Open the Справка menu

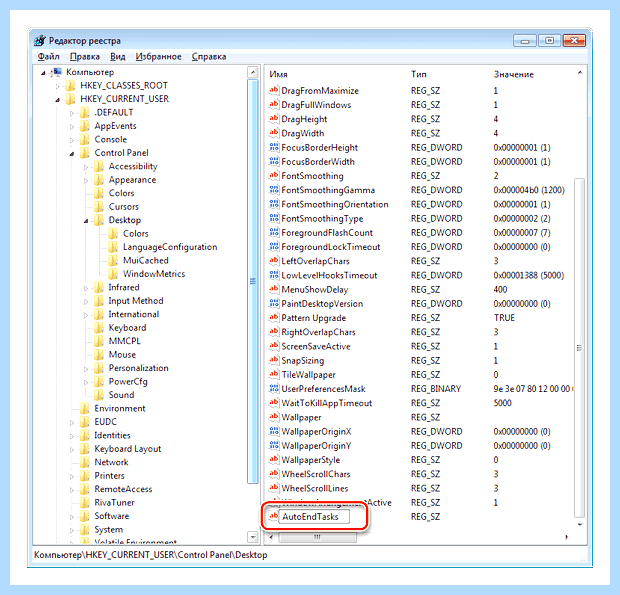(x=209, y=57)
